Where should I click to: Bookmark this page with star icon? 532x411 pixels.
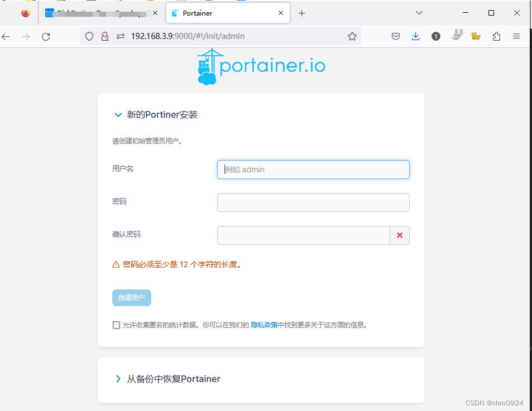352,36
